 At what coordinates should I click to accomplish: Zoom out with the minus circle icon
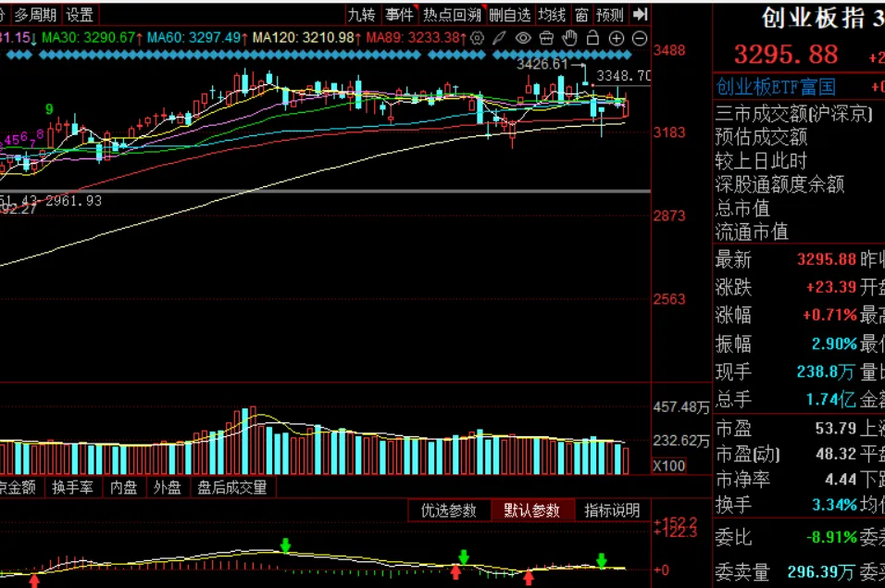pos(640,38)
